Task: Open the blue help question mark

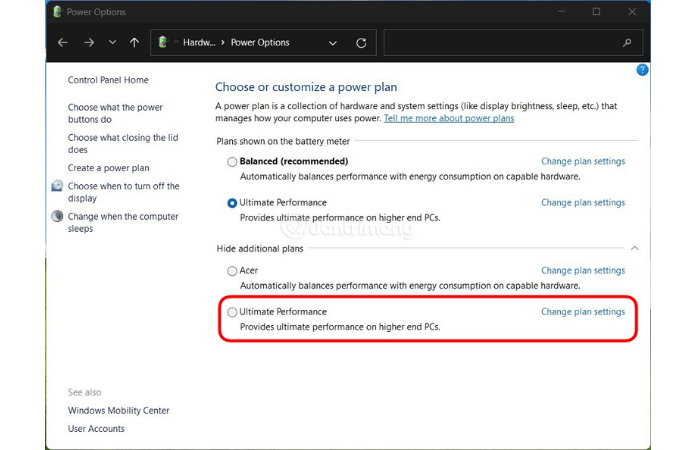Action: click(642, 70)
